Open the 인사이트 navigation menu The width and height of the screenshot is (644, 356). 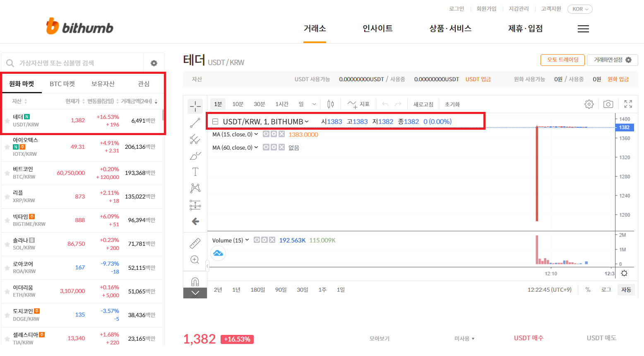[377, 28]
